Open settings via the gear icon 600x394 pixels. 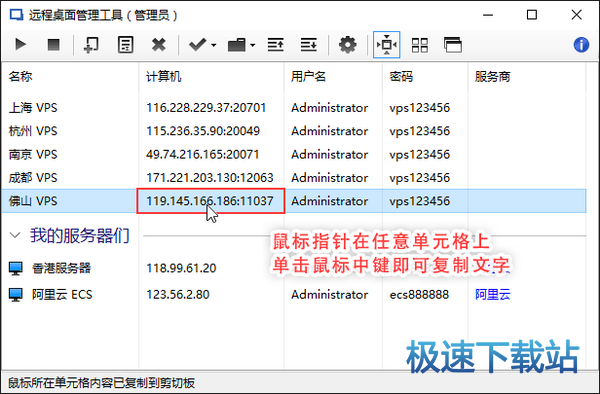pos(347,45)
